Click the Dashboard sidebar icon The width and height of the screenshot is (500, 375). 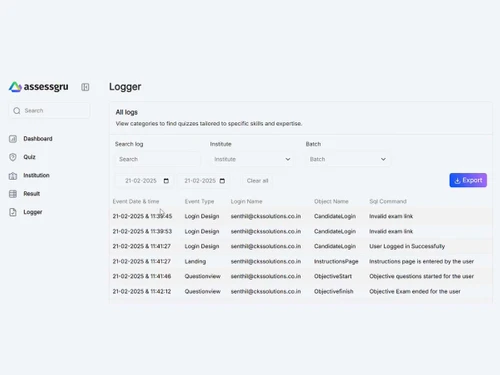13,139
